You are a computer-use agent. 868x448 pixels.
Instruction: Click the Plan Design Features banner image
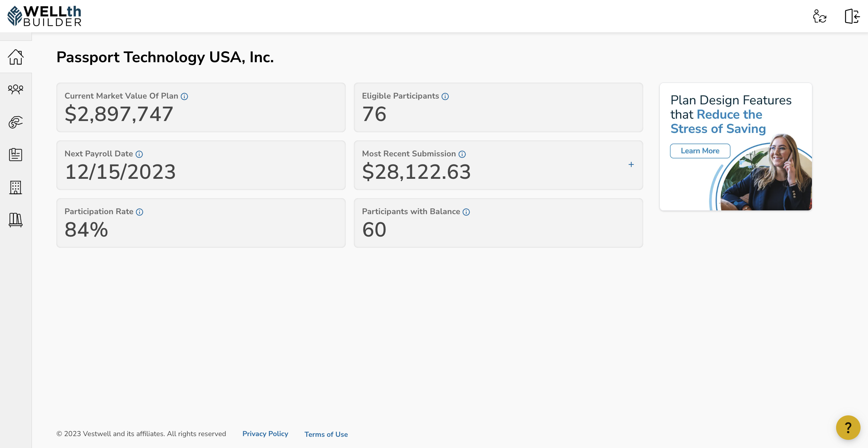click(736, 147)
